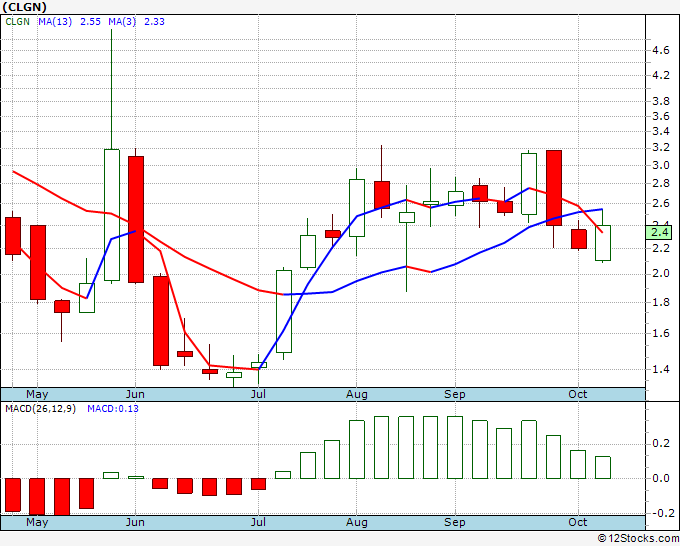Click the current price tag 2.4
This screenshot has height=546, width=680.
pyautogui.click(x=659, y=232)
